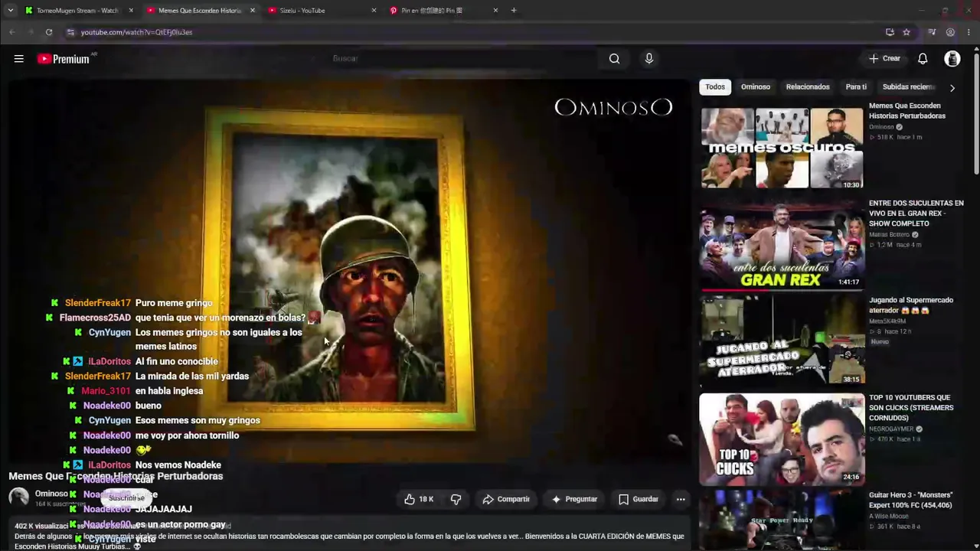Image resolution: width=980 pixels, height=551 pixels.
Task: Click the video player frame
Action: coord(349,272)
